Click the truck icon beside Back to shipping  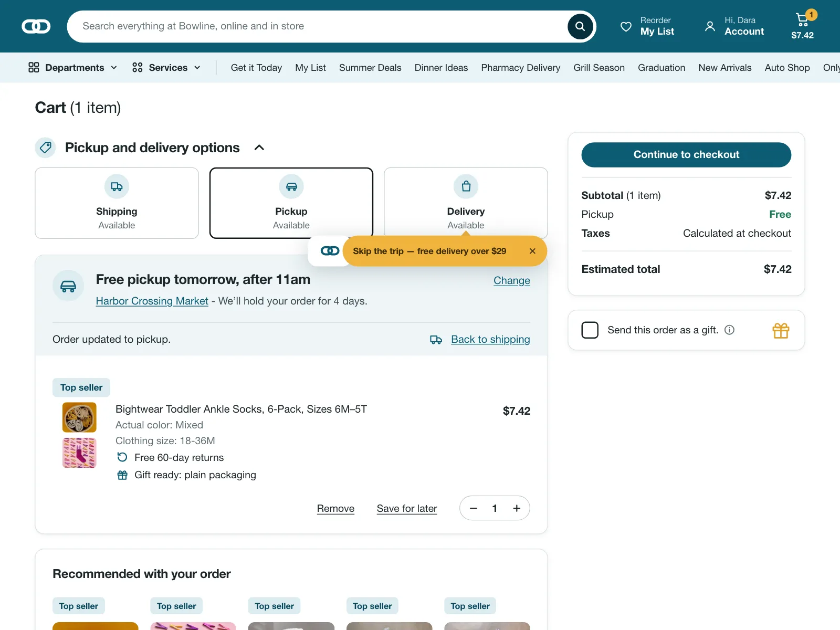coord(436,340)
